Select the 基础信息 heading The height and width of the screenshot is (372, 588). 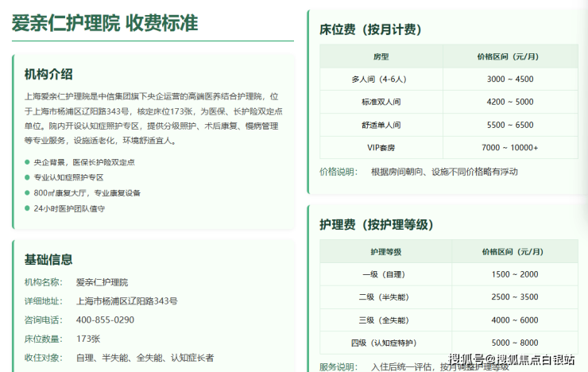48,259
